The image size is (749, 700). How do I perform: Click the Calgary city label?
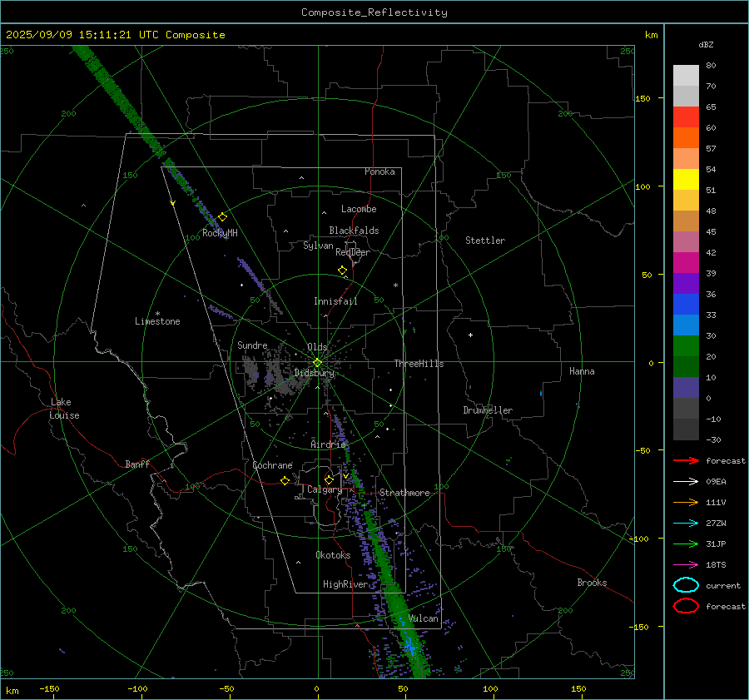click(x=325, y=489)
